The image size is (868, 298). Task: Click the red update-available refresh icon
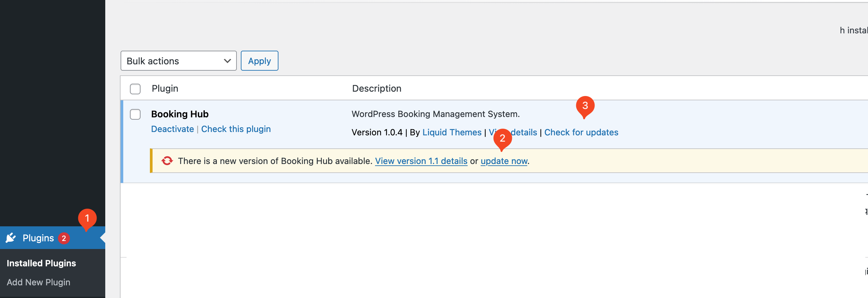point(167,161)
